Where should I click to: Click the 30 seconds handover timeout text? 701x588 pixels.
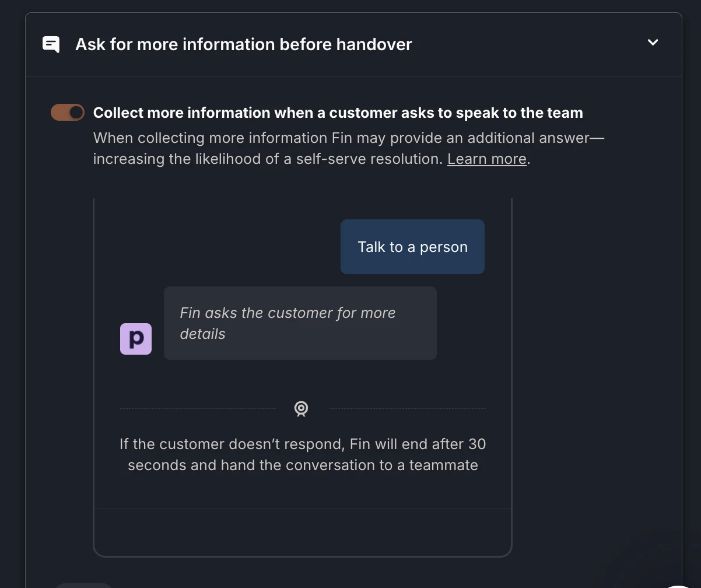(302, 444)
